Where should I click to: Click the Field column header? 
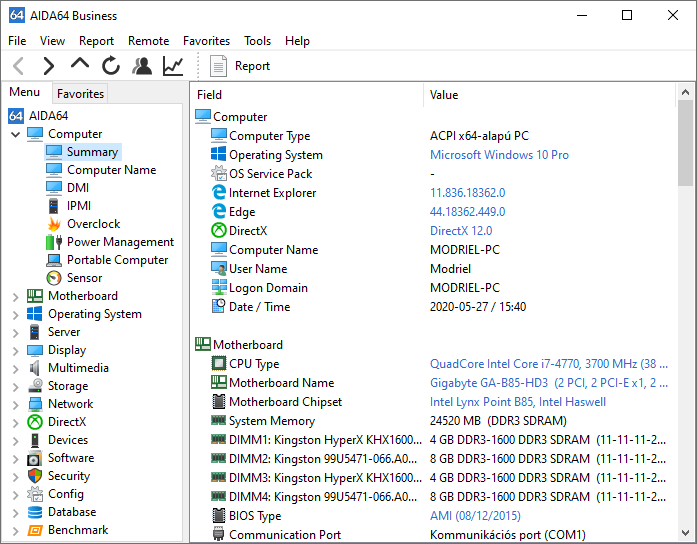coord(308,95)
